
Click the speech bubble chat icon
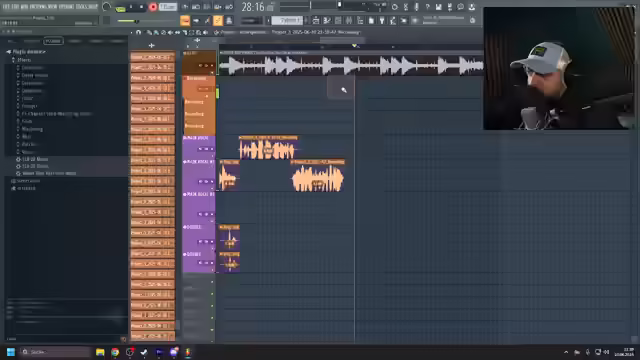[460, 7]
